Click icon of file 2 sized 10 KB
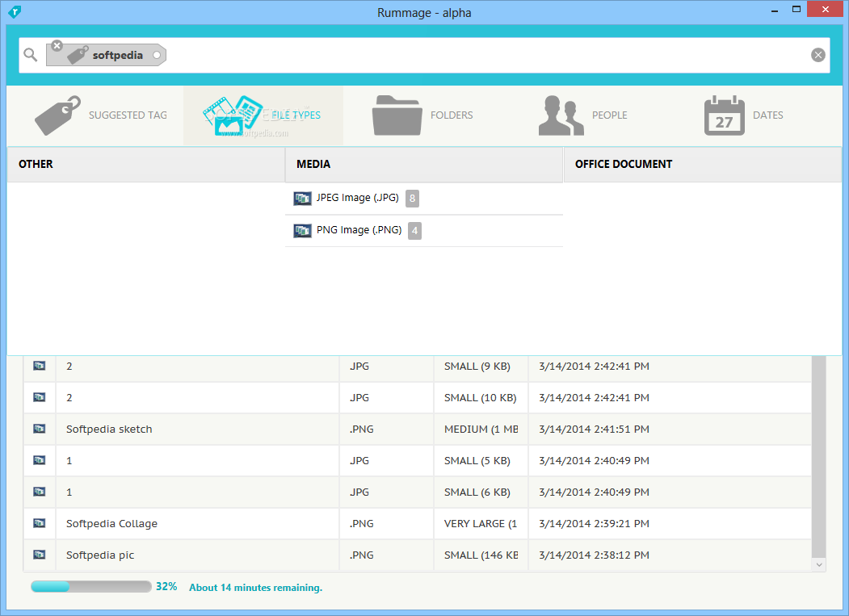The height and width of the screenshot is (616, 849). [x=39, y=397]
